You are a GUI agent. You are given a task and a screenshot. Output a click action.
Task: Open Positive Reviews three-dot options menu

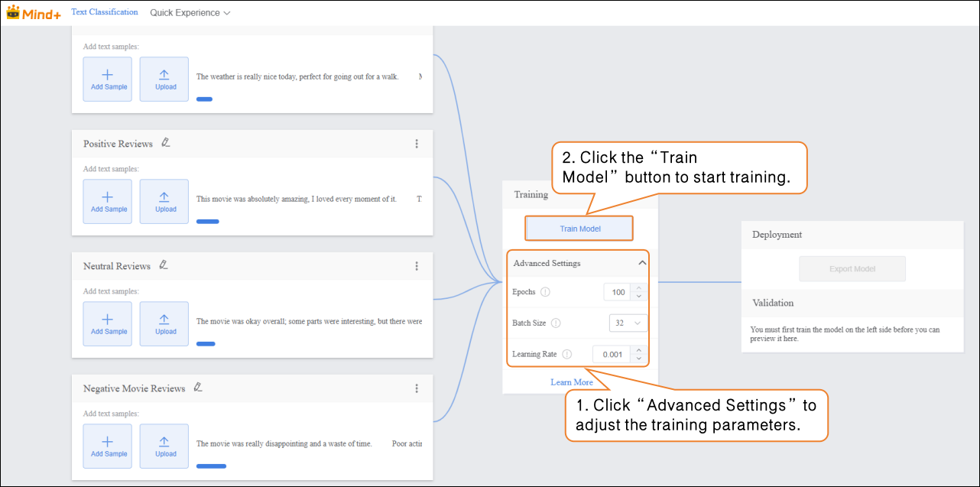(417, 144)
